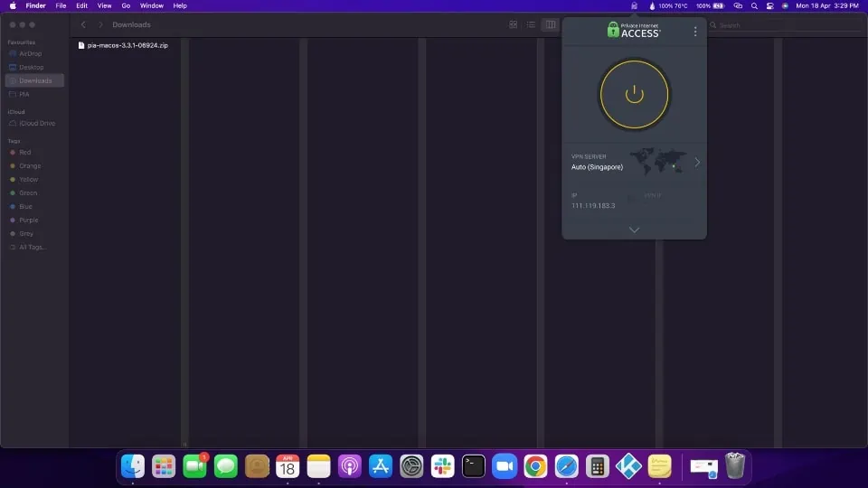Screen dimensions: 868x488
Task: Open Google Chrome from the Dock
Action: pyautogui.click(x=536, y=466)
